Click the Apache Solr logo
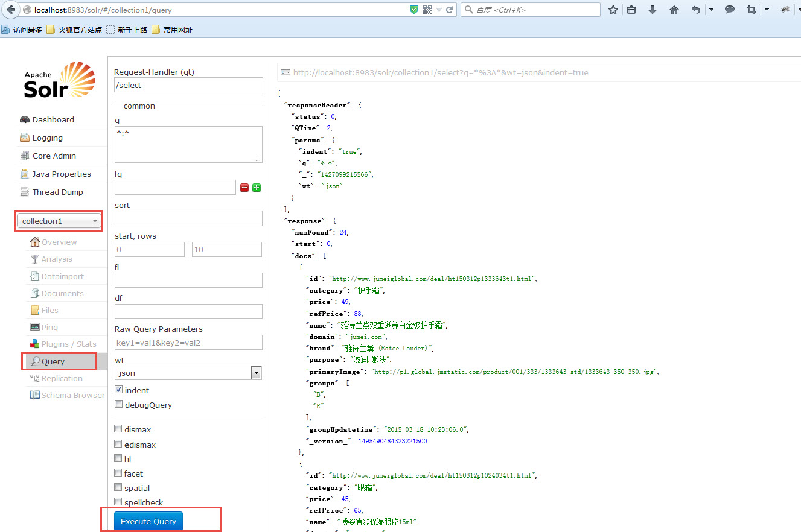This screenshot has width=801, height=532. click(x=59, y=80)
